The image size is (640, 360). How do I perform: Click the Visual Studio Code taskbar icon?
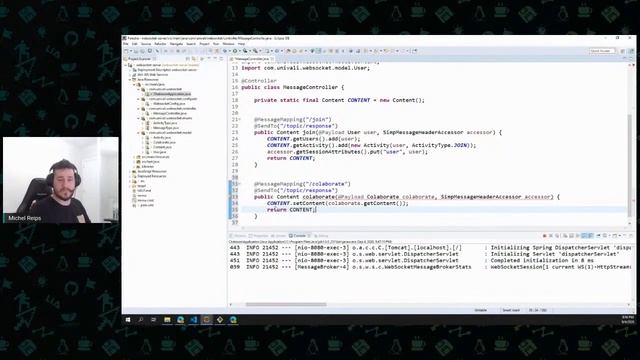coord(193,320)
